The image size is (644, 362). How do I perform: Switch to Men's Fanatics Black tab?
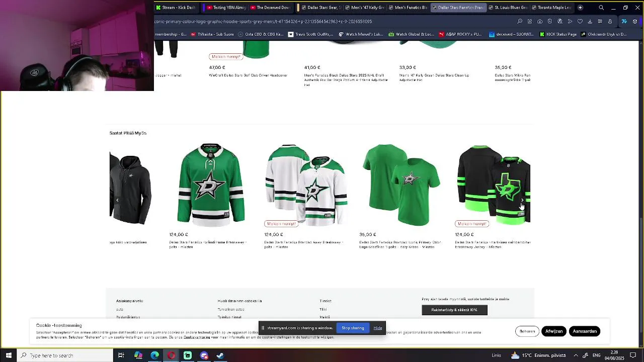(x=408, y=8)
